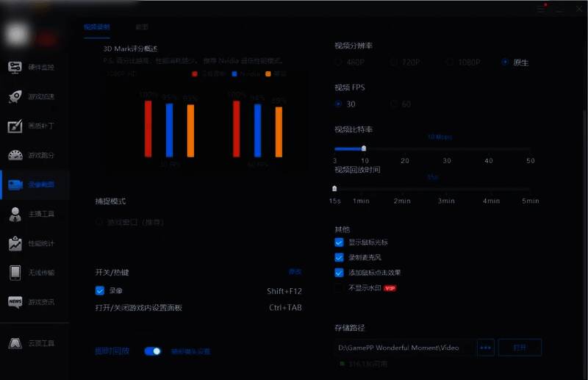
Task: Click the Ctrl+TAB hotkey field
Action: 285,307
